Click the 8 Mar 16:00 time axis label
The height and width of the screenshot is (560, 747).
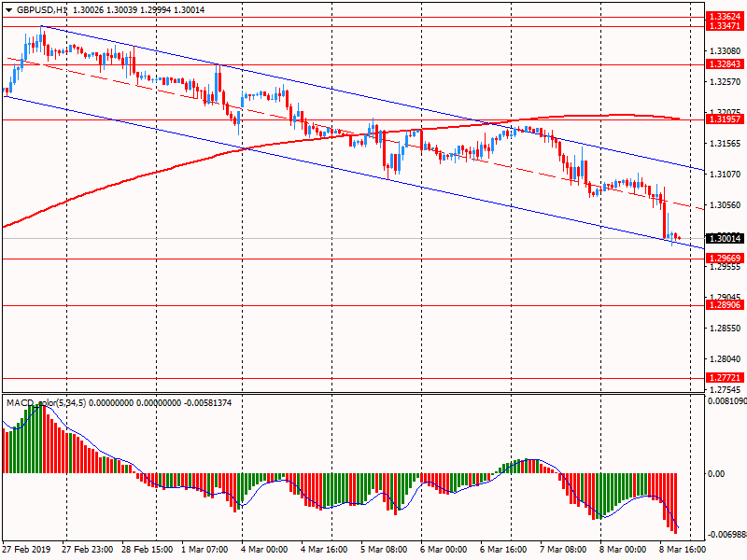pyautogui.click(x=683, y=550)
